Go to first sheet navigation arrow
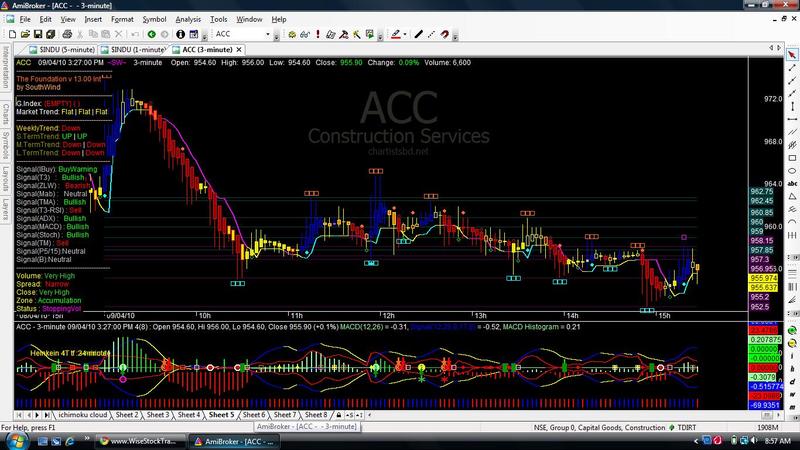The image size is (800, 450). [x=19, y=415]
